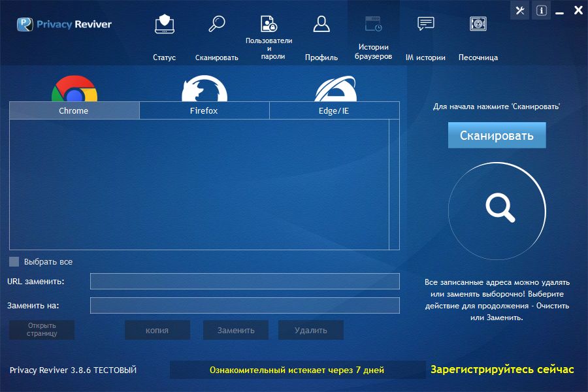Focus the URL заменить input field
The image size is (588, 392).
click(245, 282)
